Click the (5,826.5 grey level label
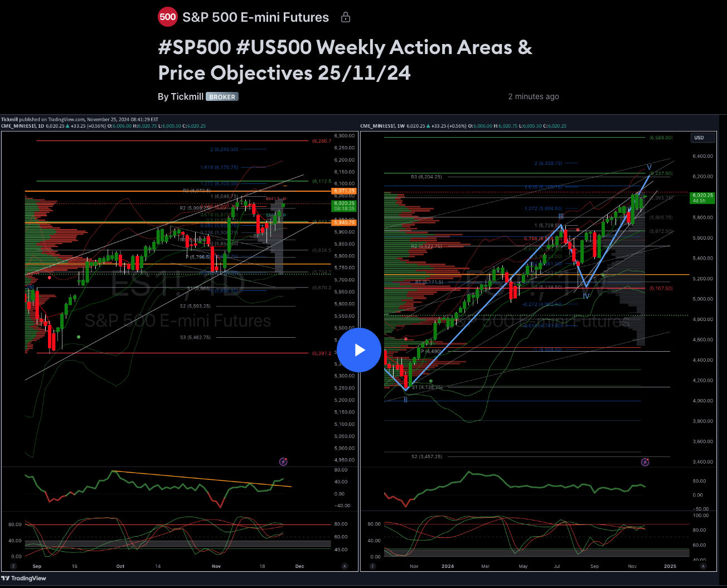 pos(322,250)
